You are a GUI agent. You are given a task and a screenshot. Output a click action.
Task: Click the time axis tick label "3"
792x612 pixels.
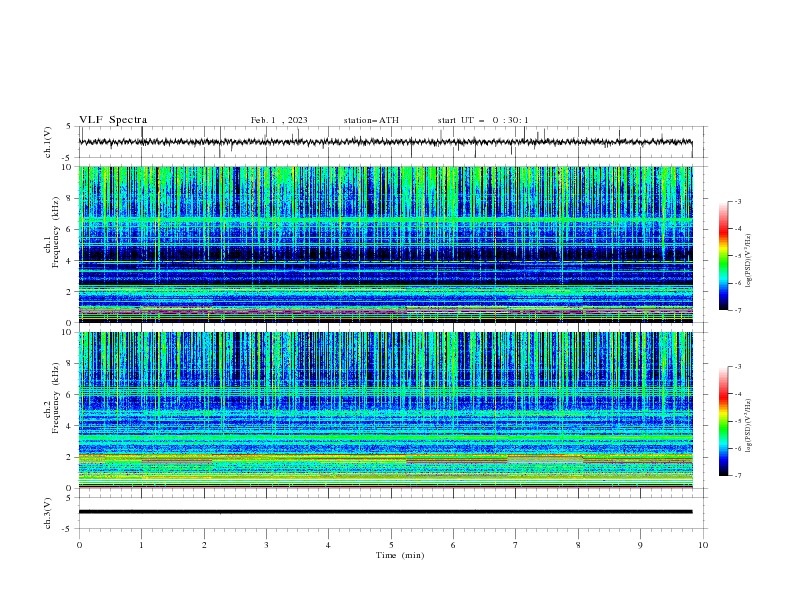click(x=266, y=545)
